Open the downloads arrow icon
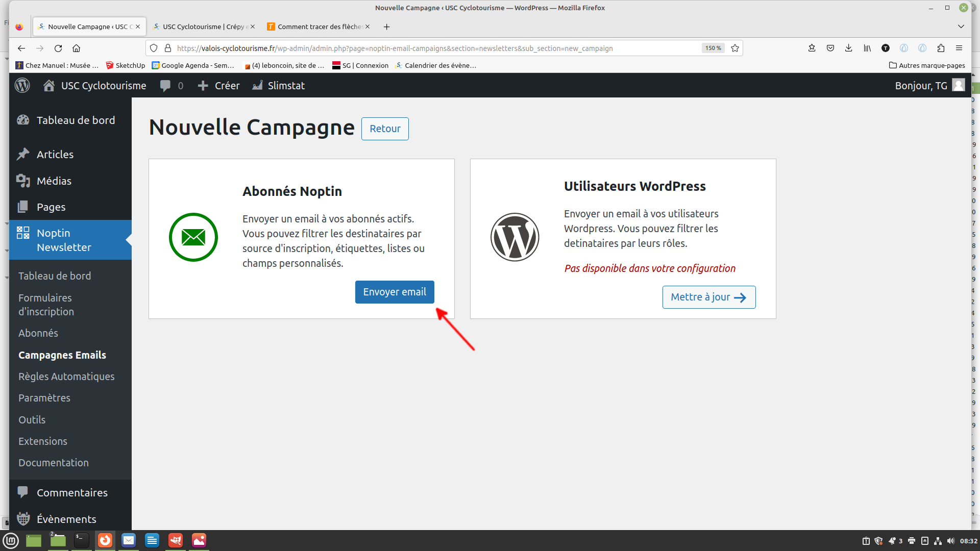 click(x=849, y=48)
